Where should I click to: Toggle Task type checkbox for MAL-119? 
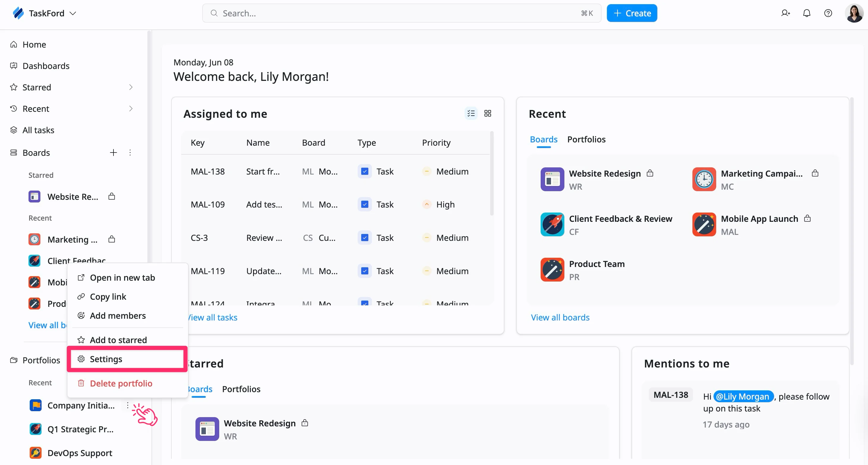364,271
